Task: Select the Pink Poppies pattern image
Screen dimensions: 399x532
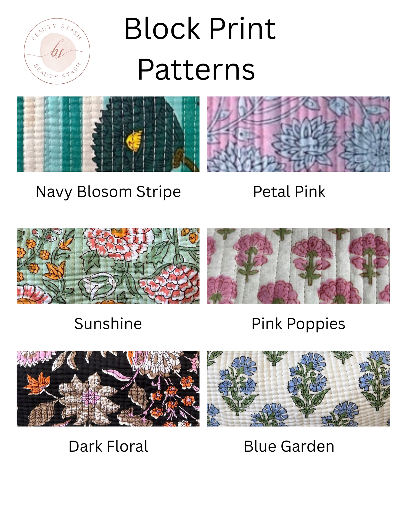Action: pos(298,266)
